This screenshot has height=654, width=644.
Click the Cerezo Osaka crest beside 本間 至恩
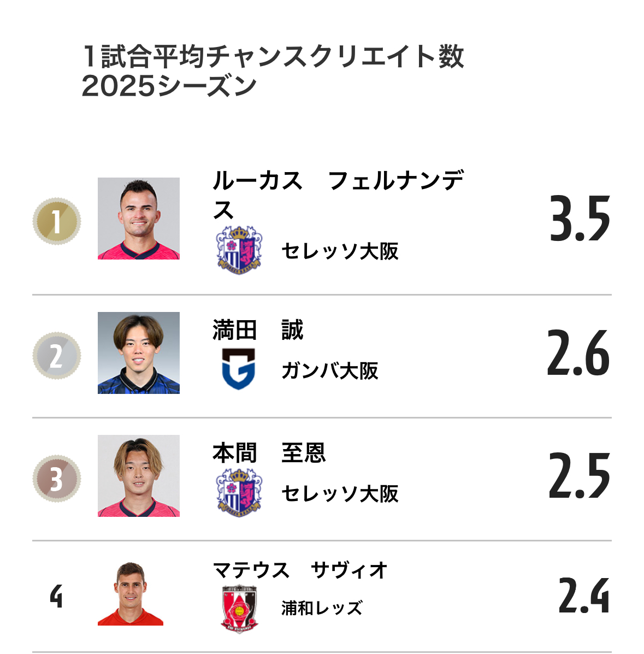coord(239,493)
